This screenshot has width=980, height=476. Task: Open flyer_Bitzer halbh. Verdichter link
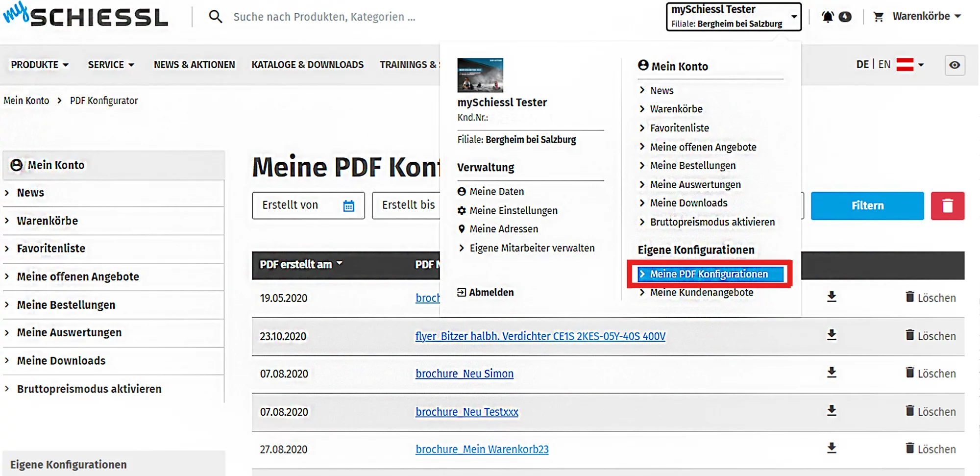(x=540, y=336)
